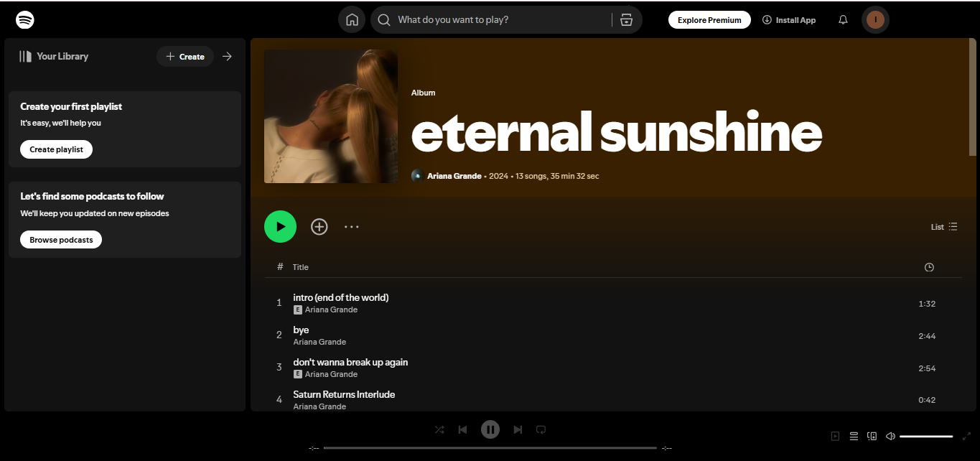Open the browse/camera icon in search bar

tap(626, 19)
